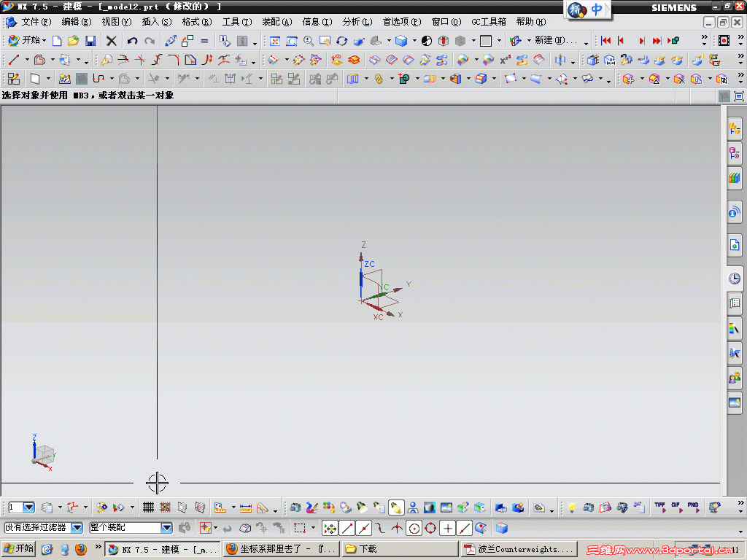
Task: Expand rendering style shaded cube dropdown arrow
Action: coord(414,41)
